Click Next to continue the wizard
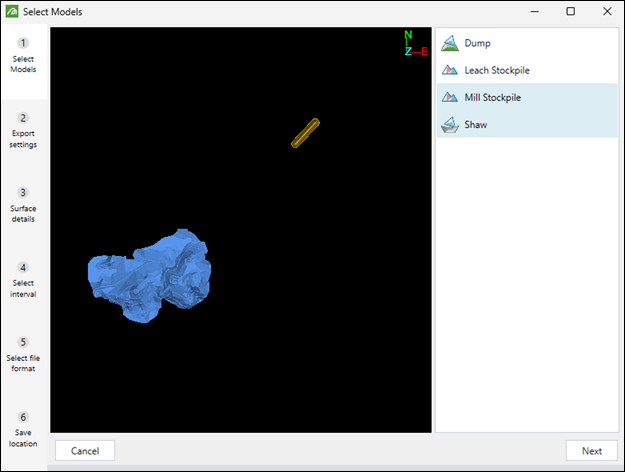The height and width of the screenshot is (472, 625). point(592,450)
